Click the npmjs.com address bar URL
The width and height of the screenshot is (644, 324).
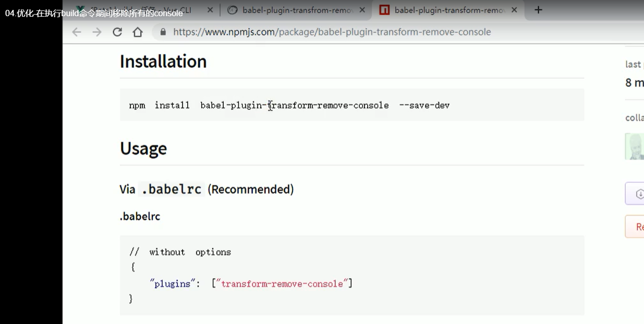click(332, 32)
